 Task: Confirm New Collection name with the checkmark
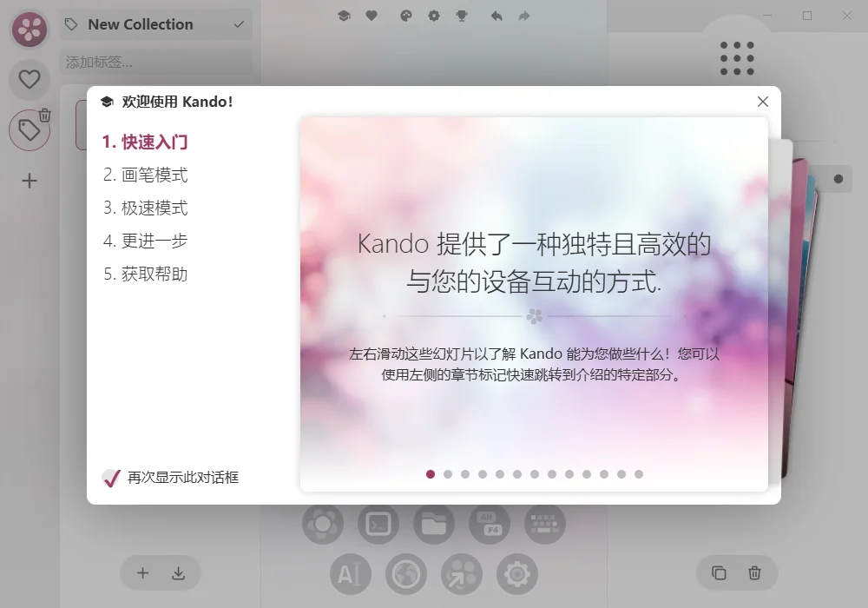point(239,24)
